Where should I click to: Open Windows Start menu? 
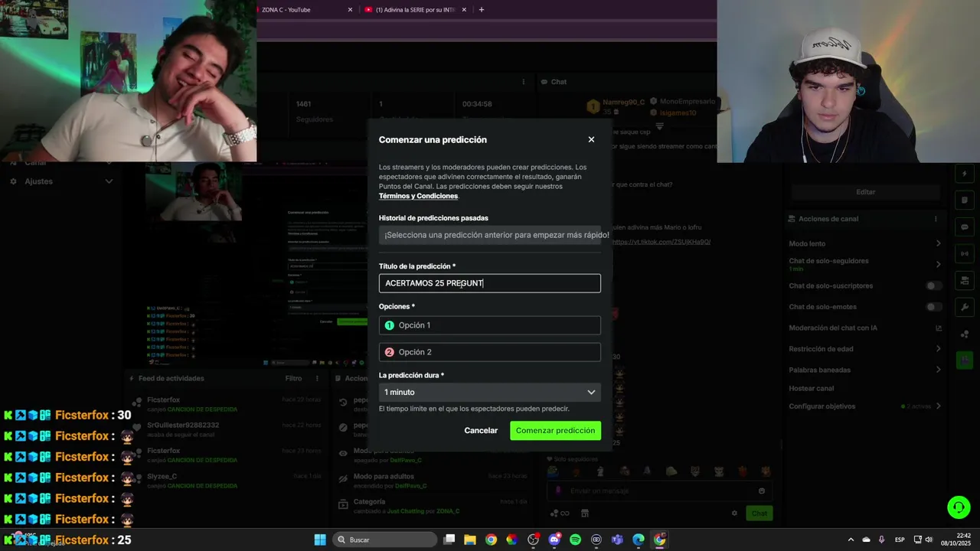pyautogui.click(x=320, y=540)
